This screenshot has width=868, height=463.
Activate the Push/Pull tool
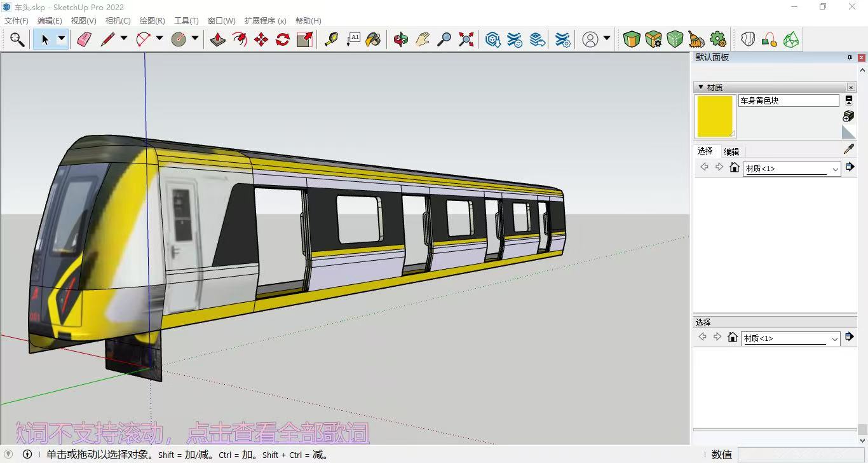pos(218,39)
